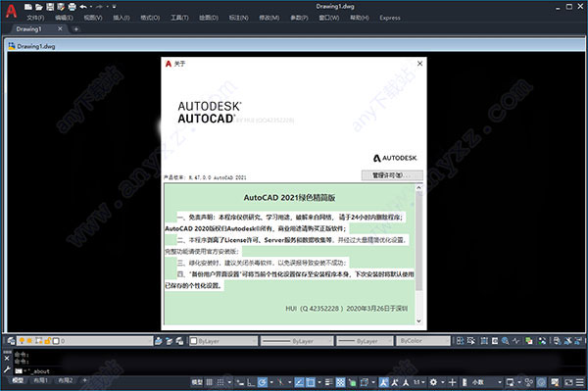Toggle ortho mode in status bar
588x391 pixels.
[x=251, y=382]
